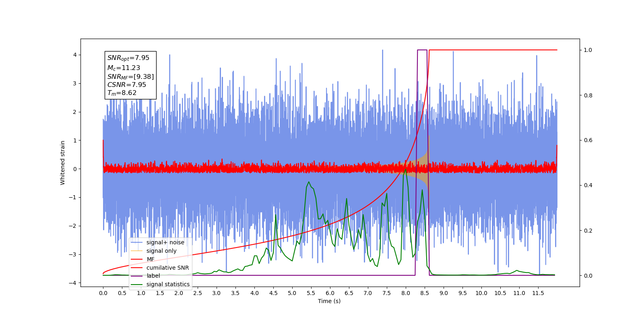644x322 pixels.
Task: Click the 'cumilative SNR' legend entry
Action: [160, 268]
